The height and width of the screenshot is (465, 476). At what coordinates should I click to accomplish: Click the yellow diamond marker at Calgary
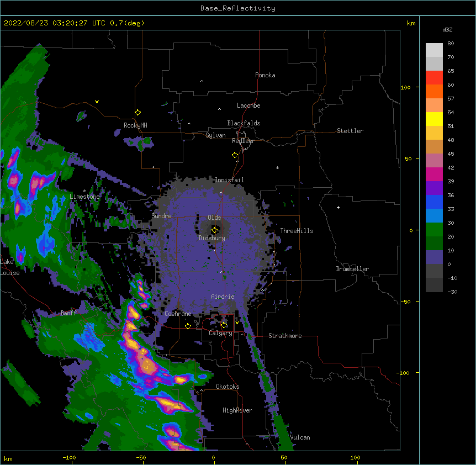click(x=224, y=325)
